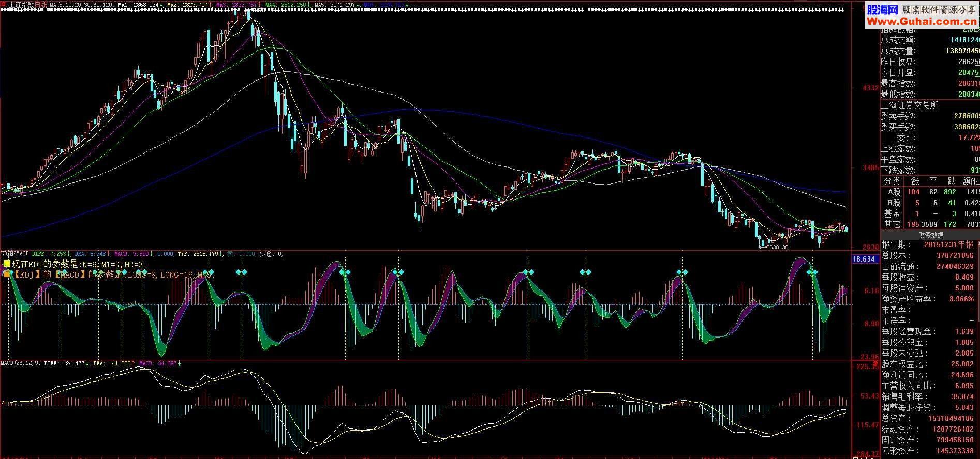
Task: Click the B股 category row
Action: point(930,203)
